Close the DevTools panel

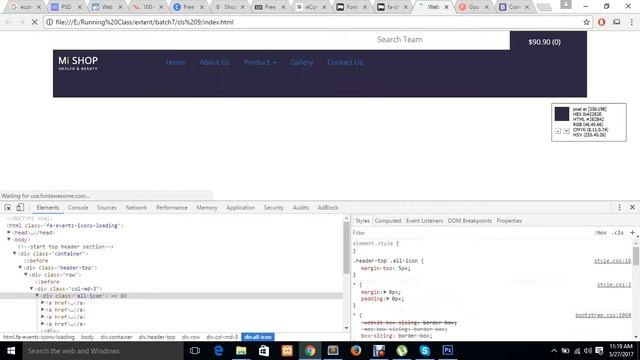coord(632,207)
